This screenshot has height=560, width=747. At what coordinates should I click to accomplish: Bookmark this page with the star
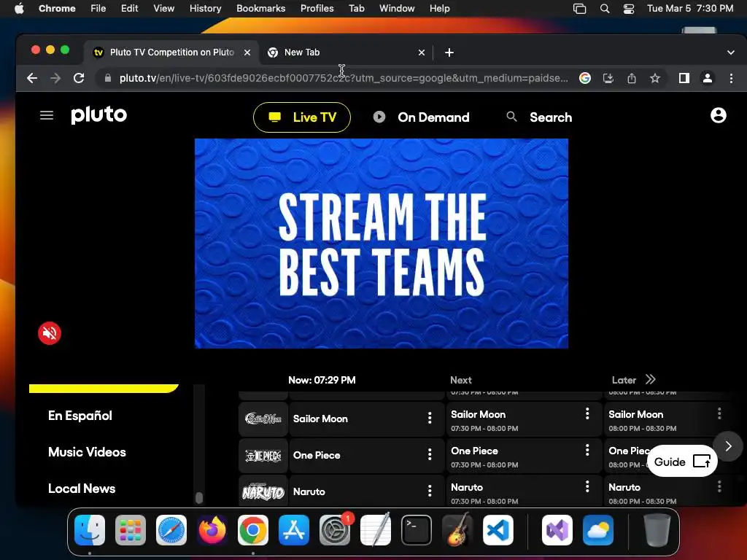655,78
